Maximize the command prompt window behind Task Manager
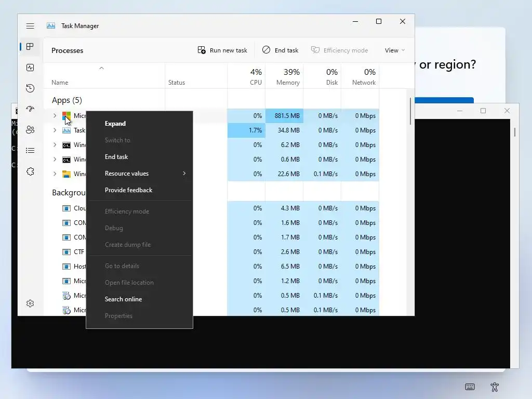The width and height of the screenshot is (532, 399). tap(483, 111)
